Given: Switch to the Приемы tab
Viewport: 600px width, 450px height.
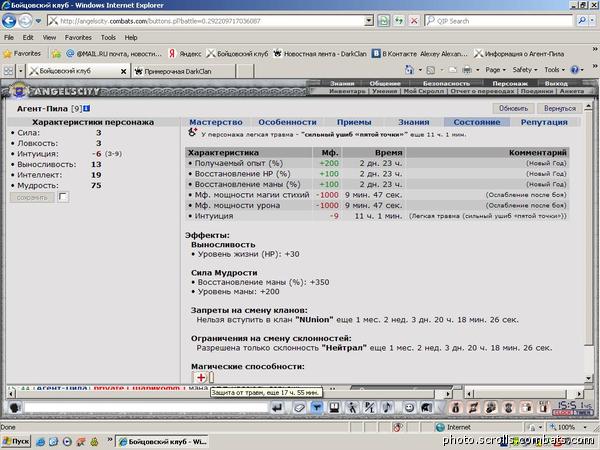Looking at the screenshot, I should [354, 122].
